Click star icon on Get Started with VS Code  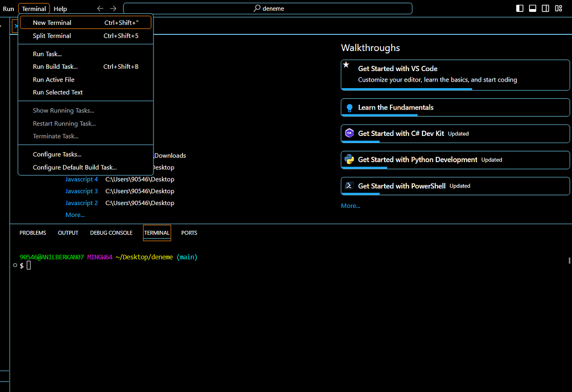(347, 65)
